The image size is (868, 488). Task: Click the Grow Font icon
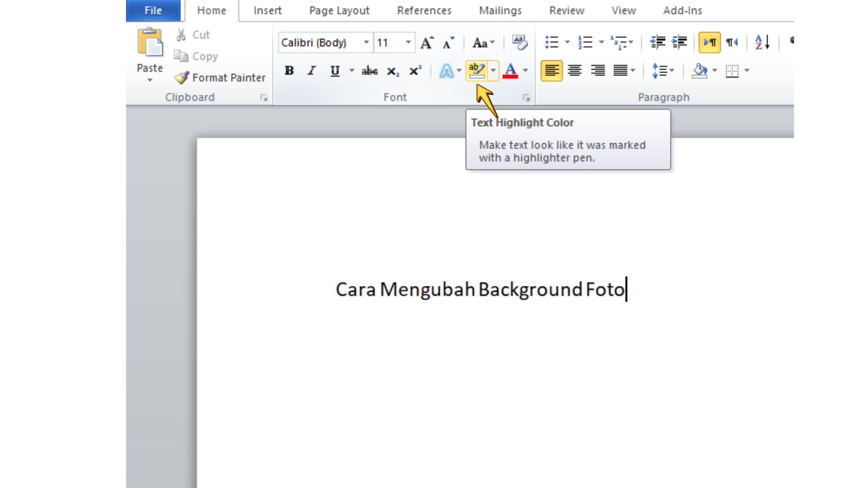click(x=427, y=43)
